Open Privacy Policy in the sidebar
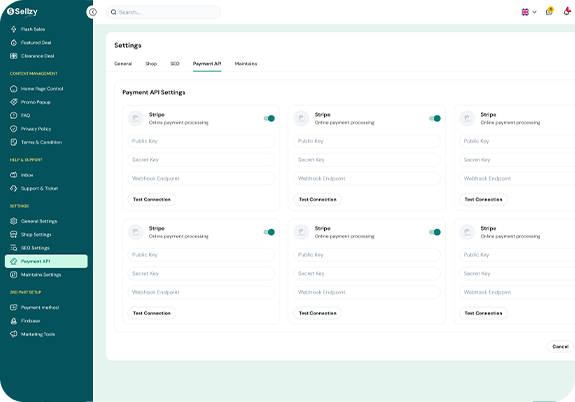 [x=31, y=129]
